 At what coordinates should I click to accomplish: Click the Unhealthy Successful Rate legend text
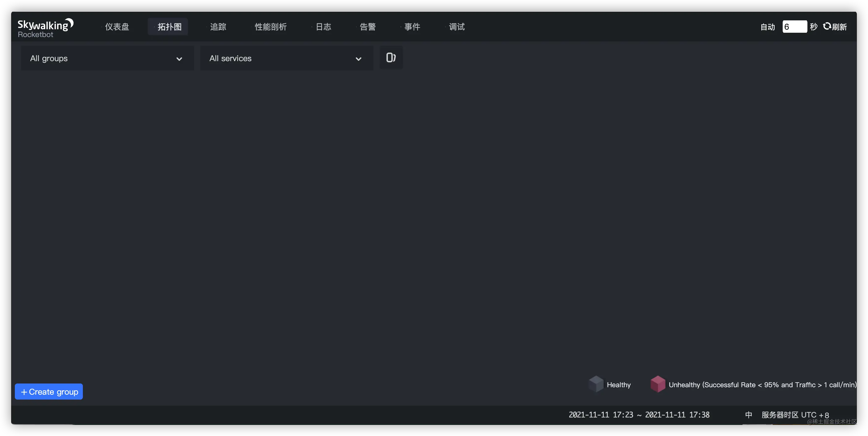click(762, 385)
